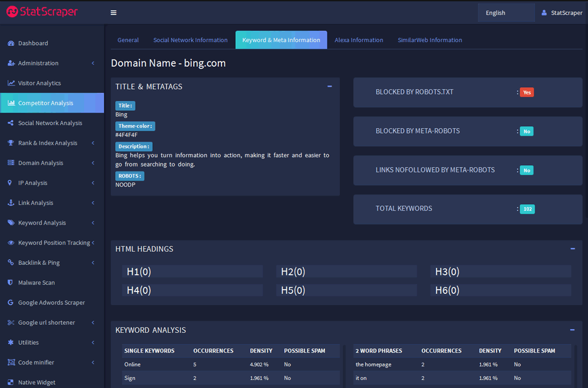This screenshot has height=388, width=588.
Task: Click the IP Analysis map-pin icon
Action: coord(10,183)
